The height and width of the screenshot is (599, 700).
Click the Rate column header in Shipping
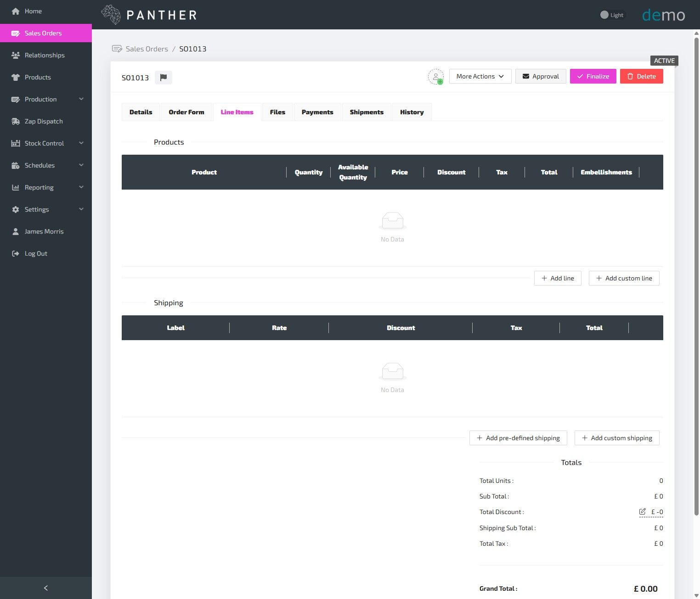click(x=279, y=328)
